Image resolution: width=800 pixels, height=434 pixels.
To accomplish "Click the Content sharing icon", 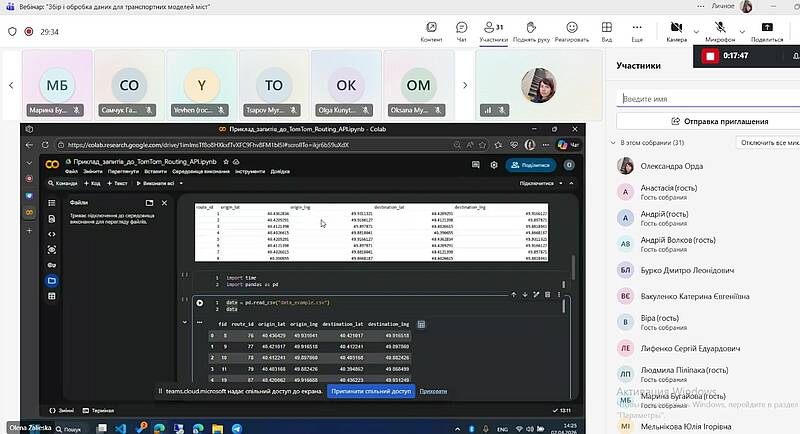I will coord(431,30).
